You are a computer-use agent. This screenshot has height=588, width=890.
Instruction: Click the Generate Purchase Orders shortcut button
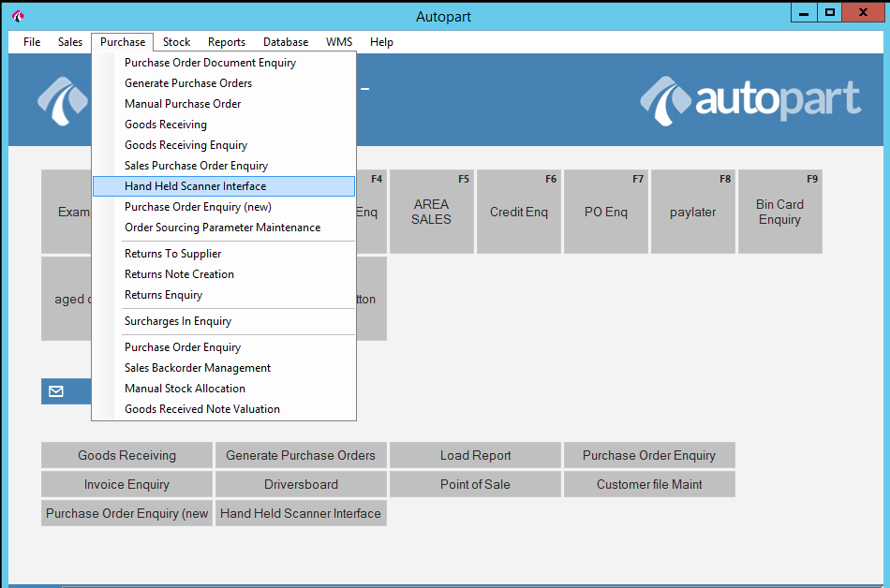coord(301,455)
